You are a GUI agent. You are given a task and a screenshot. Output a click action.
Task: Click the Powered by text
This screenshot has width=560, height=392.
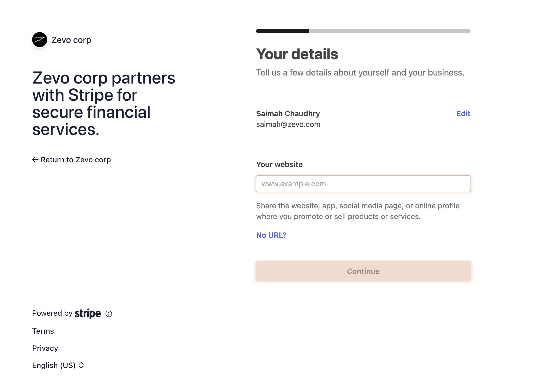pos(52,313)
